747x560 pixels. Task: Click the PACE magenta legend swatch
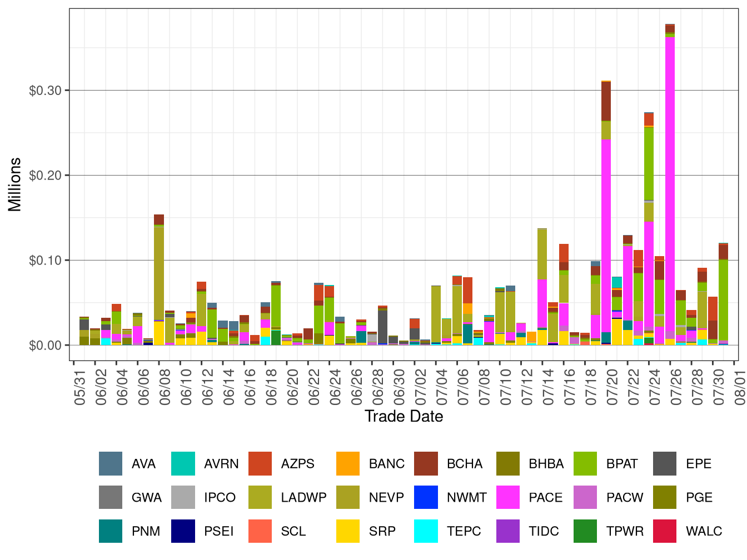508,497
